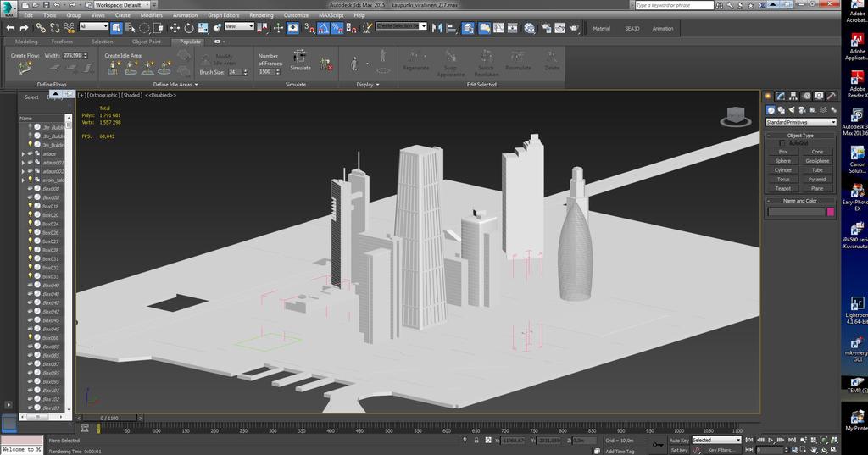
Task: Click the Undo arrow in main toolbar
Action: click(x=10, y=28)
